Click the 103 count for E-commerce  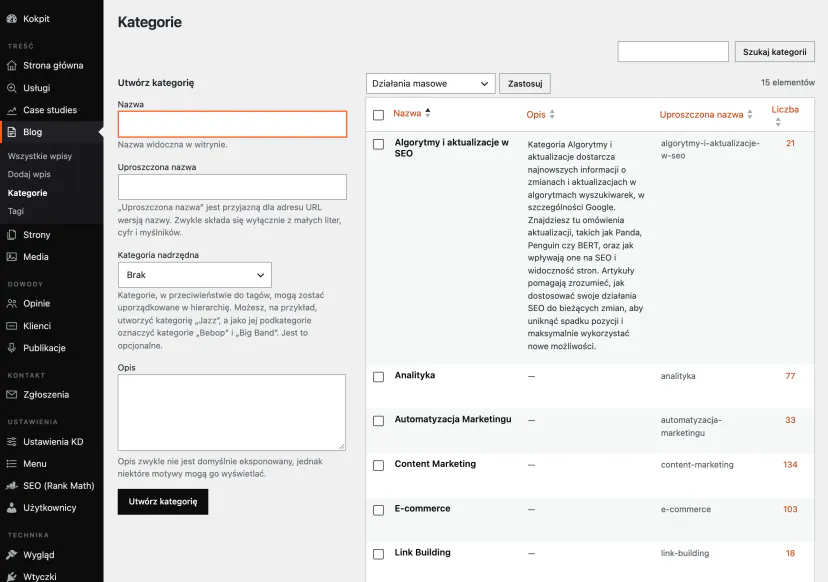[x=790, y=509]
